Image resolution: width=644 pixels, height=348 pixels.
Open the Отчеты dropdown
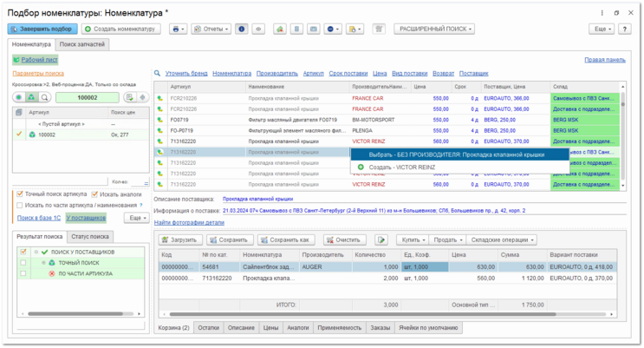pos(211,30)
